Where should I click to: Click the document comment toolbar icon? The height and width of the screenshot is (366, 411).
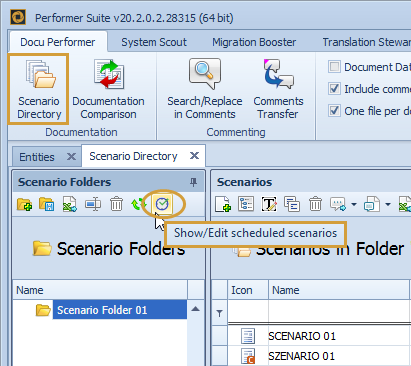372,204
